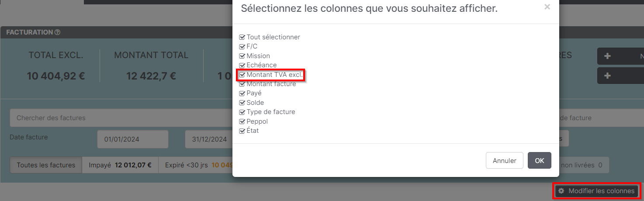Click the Annuler button
The width and height of the screenshot is (644, 201).
coord(505,160)
